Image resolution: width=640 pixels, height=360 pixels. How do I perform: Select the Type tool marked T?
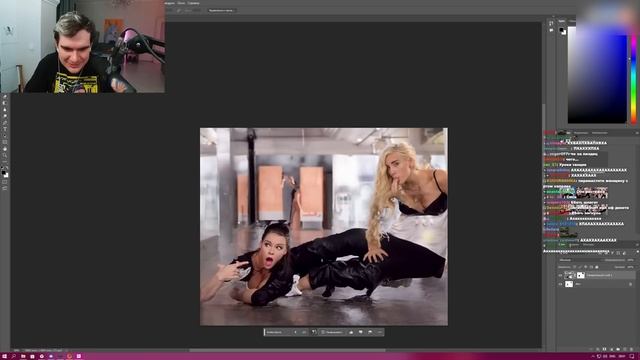click(x=5, y=129)
